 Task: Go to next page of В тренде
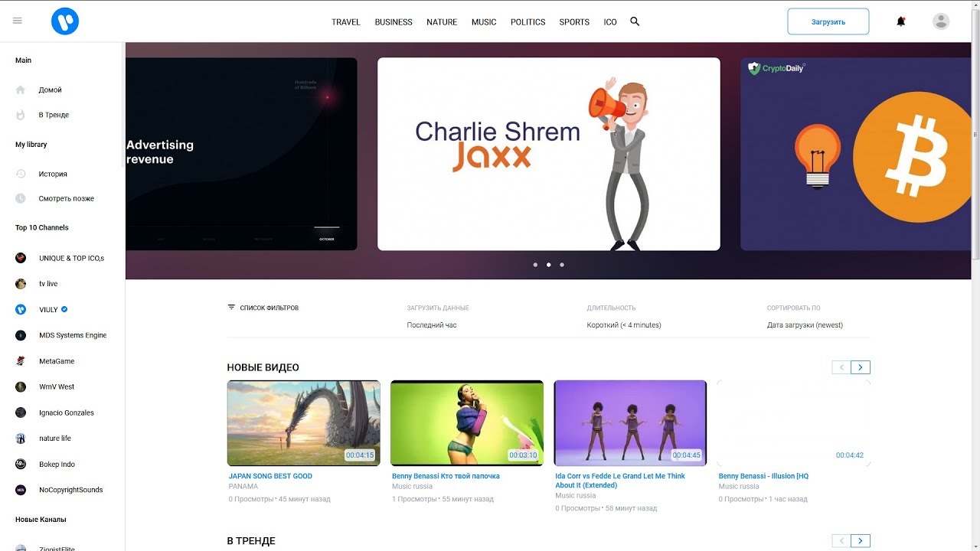pyautogui.click(x=861, y=541)
